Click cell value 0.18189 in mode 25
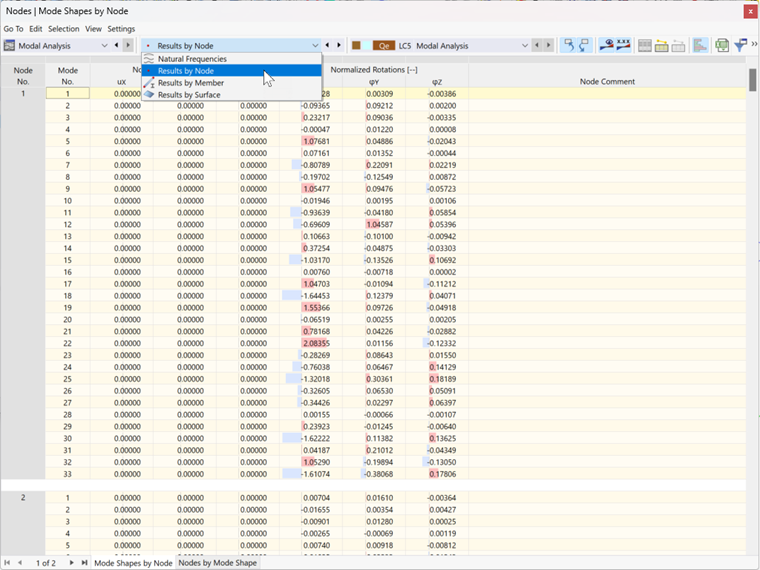 pos(437,379)
